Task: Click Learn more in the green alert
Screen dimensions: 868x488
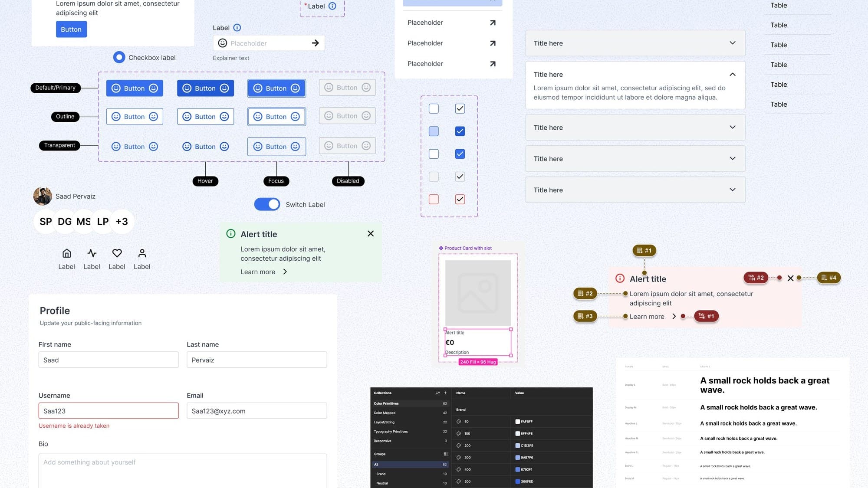Action: pos(258,272)
